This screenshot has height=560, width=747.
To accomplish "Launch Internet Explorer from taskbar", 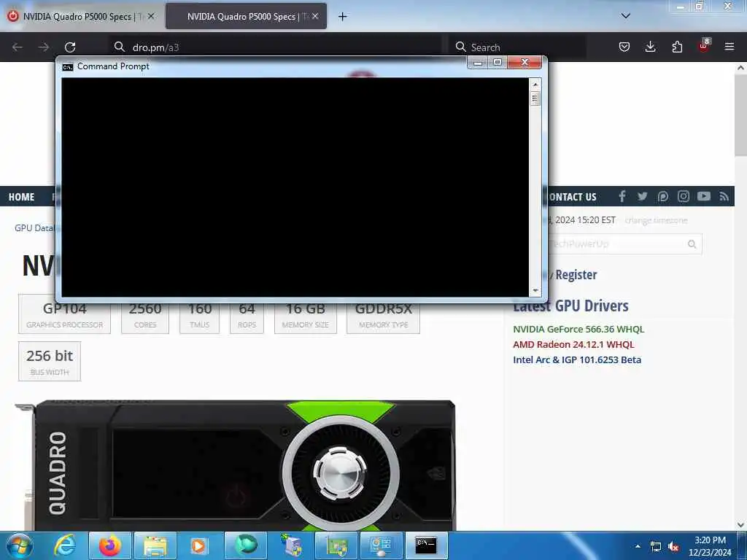I will [65, 545].
